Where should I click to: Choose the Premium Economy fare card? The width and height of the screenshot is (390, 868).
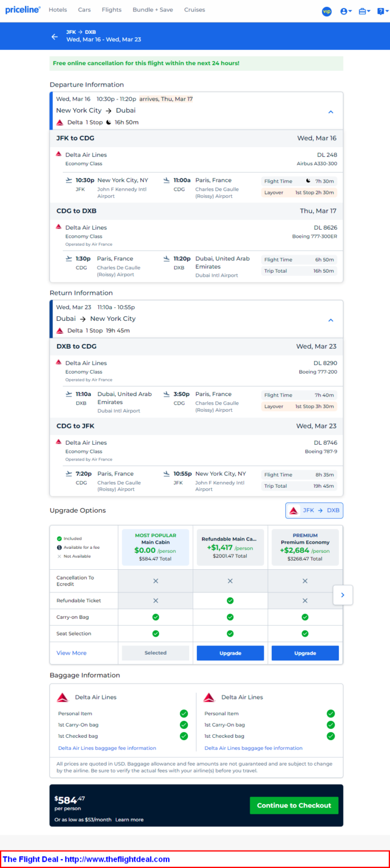(305, 547)
